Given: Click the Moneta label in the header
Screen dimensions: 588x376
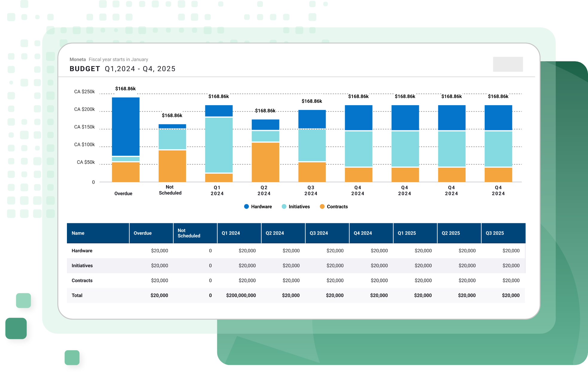Looking at the screenshot, I should tap(78, 59).
